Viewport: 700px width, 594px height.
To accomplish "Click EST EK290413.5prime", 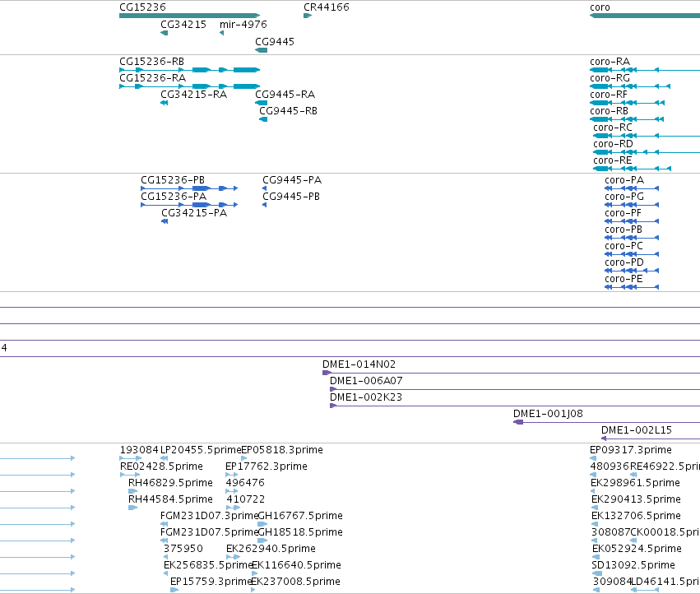I will 595,508.
